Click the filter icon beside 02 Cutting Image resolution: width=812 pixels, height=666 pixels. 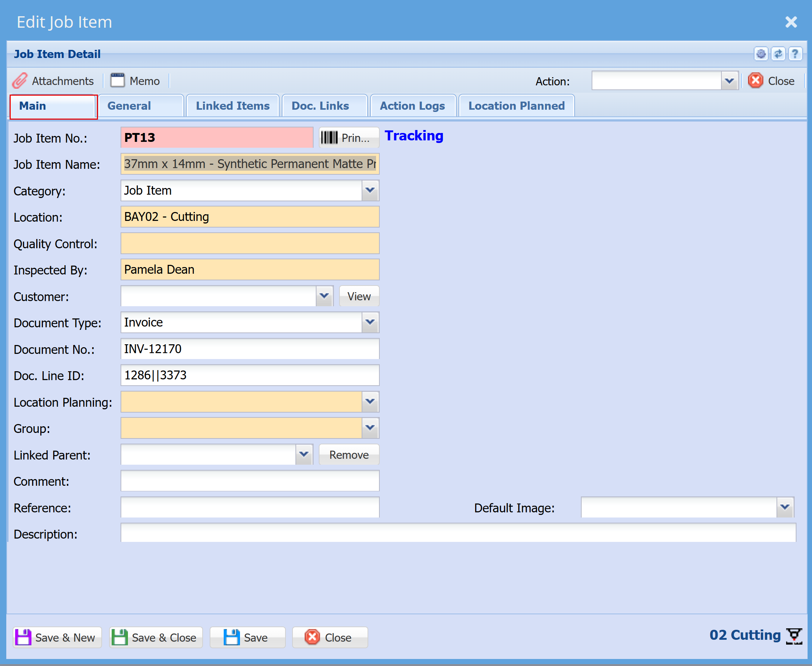pos(794,636)
